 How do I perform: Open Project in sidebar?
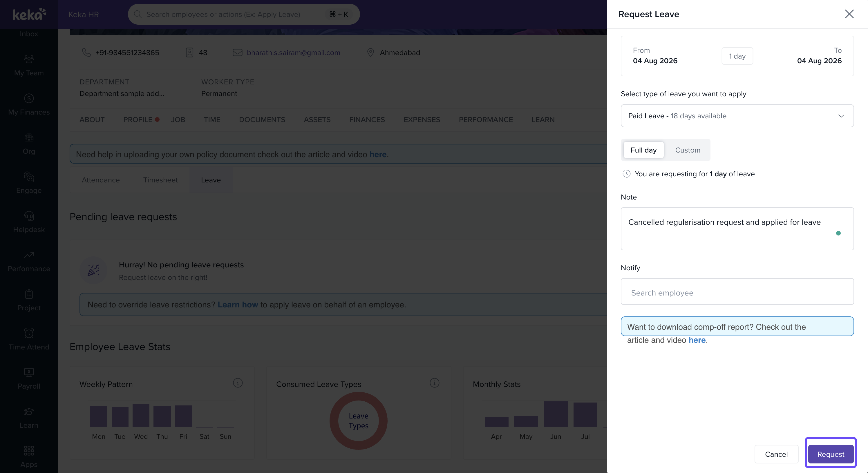pyautogui.click(x=29, y=300)
